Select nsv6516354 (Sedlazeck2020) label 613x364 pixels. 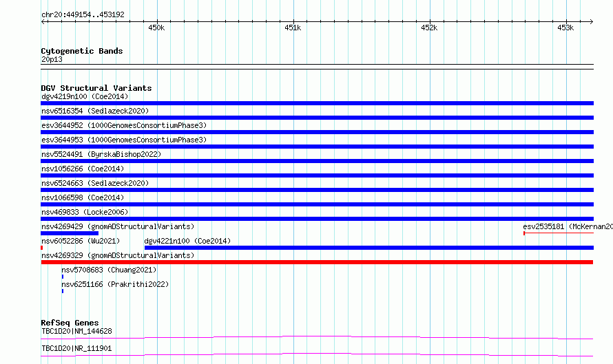tap(95, 111)
